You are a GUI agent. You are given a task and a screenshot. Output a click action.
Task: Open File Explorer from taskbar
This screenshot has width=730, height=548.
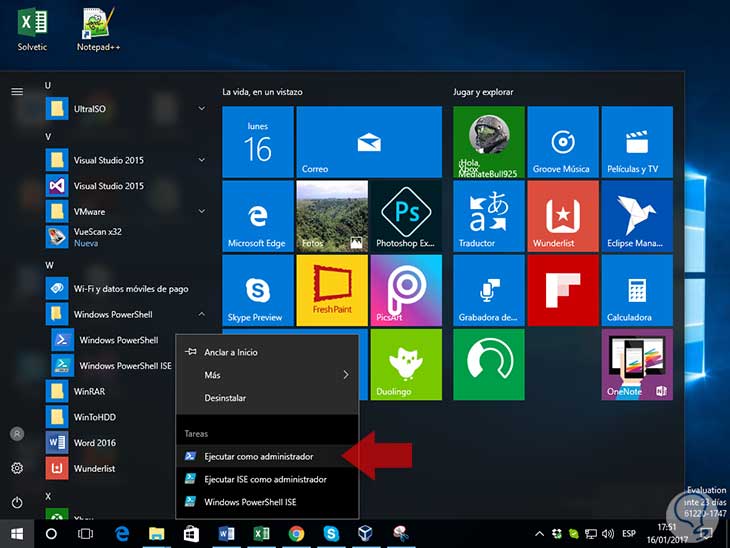click(156, 534)
